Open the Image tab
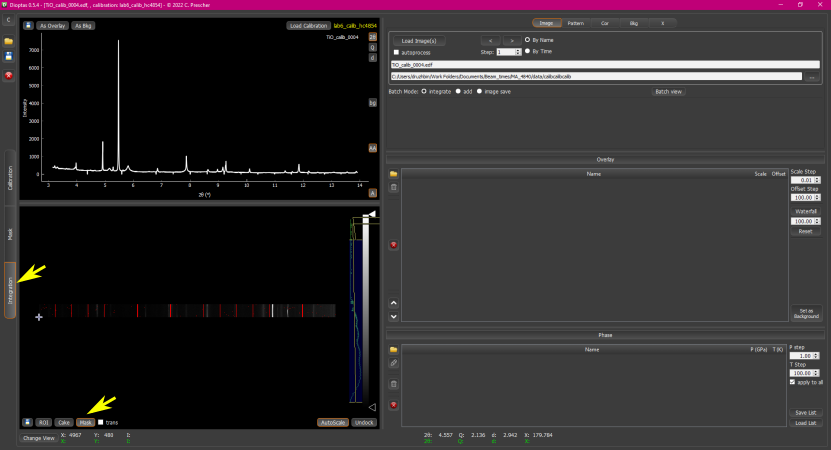This screenshot has width=831, height=450. (546, 23)
